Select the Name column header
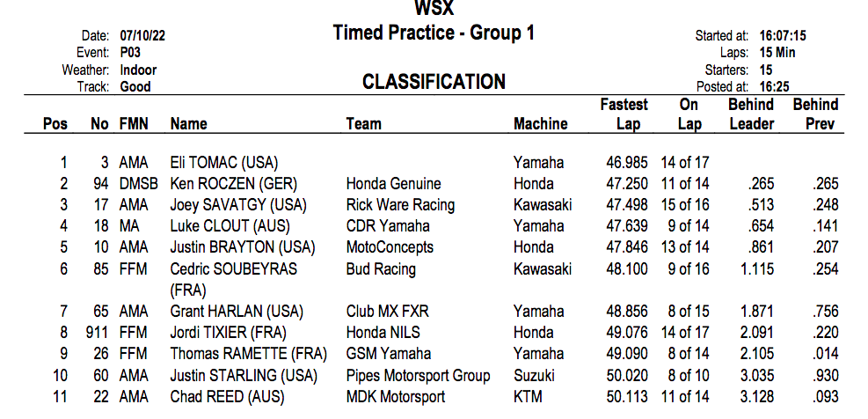Image resolution: width=868 pixels, height=419 pixels. tap(189, 124)
